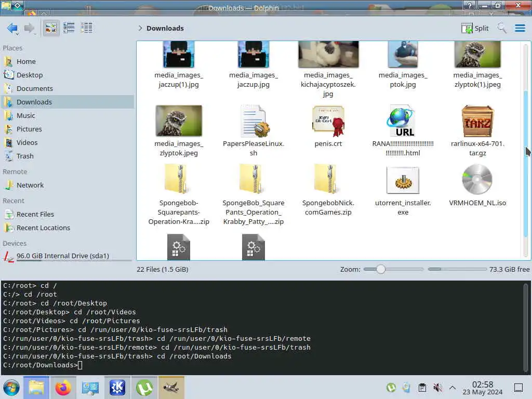
Task: Select the penis.crt certificate icon
Action: coord(328,121)
